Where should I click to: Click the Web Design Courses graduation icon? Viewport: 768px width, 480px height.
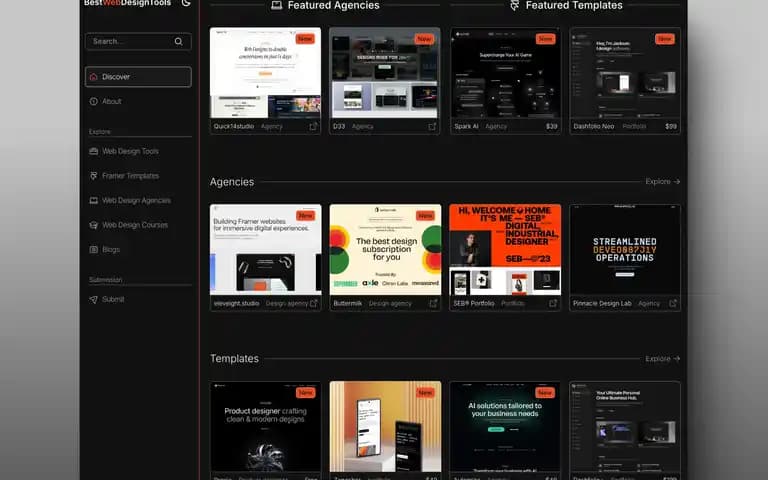(x=94, y=225)
